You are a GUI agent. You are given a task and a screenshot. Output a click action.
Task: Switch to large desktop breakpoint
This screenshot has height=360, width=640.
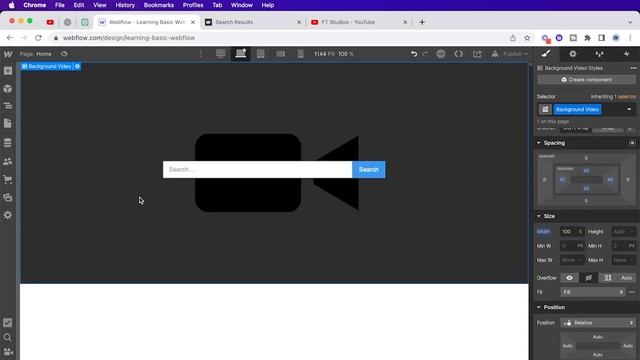pos(221,54)
